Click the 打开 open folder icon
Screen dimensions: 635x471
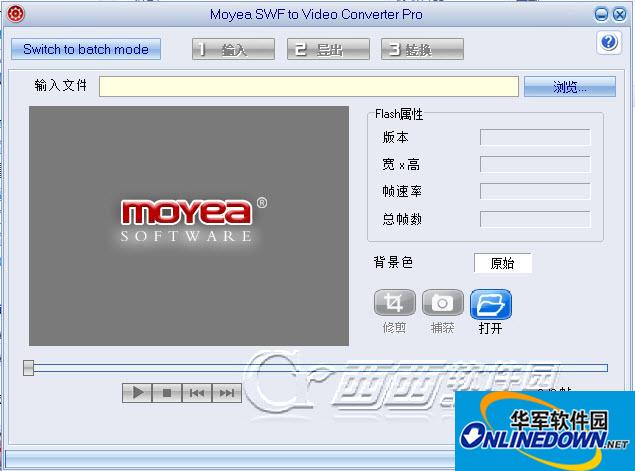click(491, 304)
